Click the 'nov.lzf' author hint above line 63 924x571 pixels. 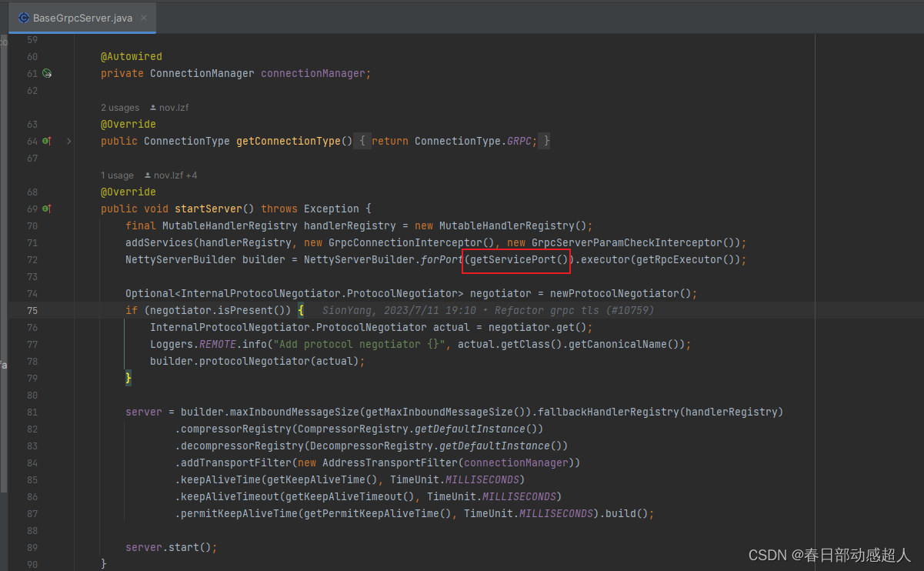[168, 108]
